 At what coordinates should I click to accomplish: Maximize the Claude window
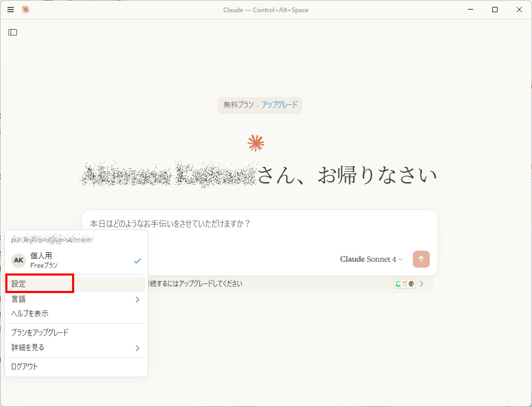(495, 10)
